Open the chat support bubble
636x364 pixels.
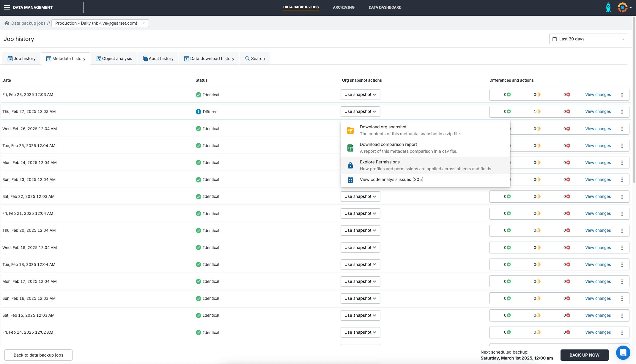click(x=623, y=353)
